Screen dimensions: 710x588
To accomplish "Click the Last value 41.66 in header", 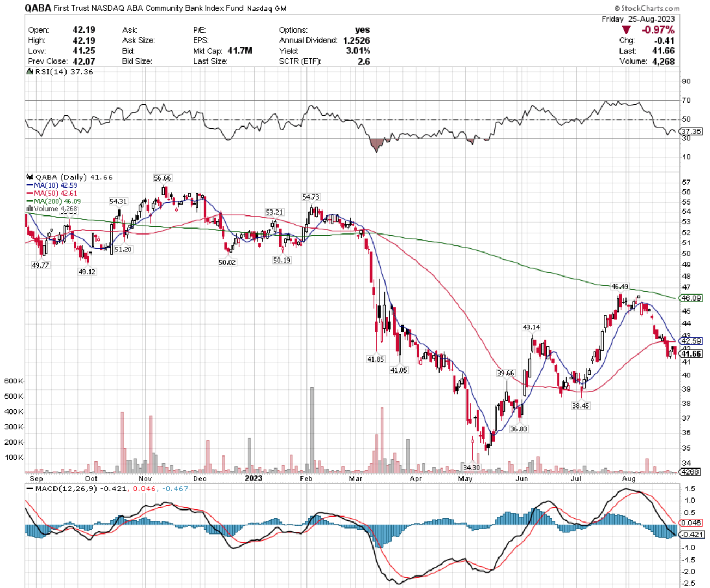I will (663, 51).
